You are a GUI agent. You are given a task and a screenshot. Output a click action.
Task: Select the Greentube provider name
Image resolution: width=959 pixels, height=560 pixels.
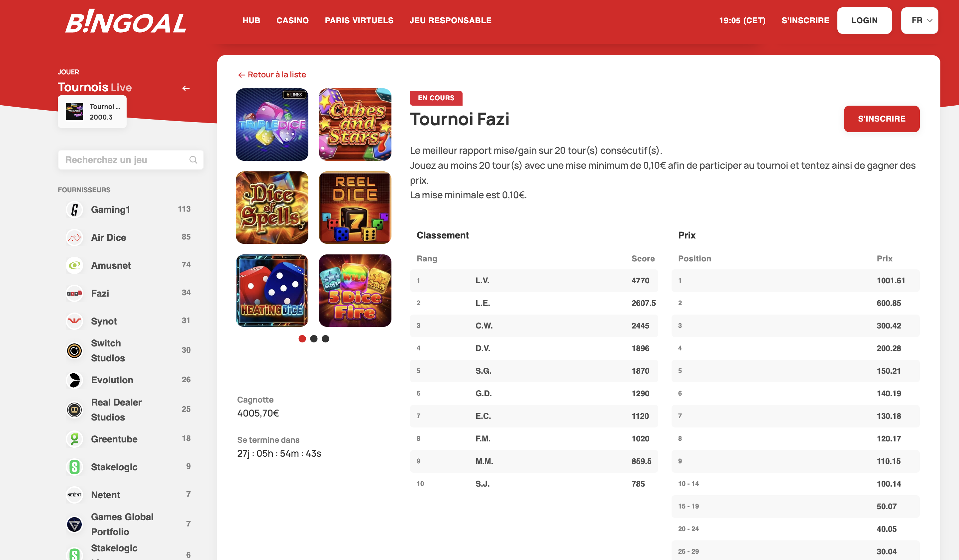click(114, 439)
